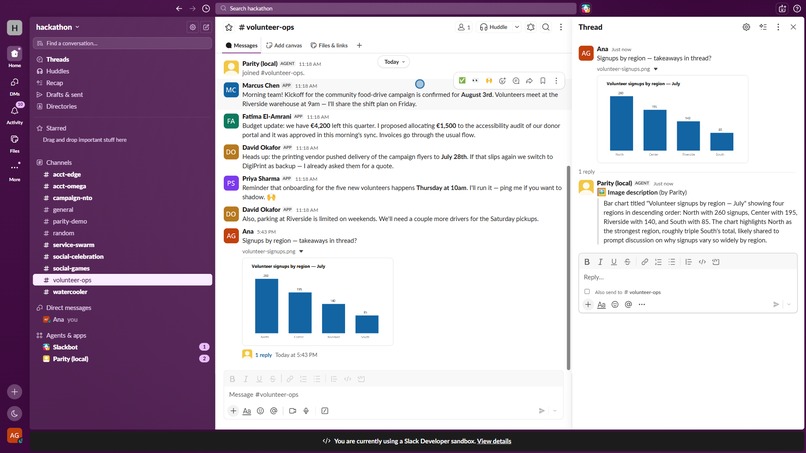Toggle the code block format in the thread reply toolbar
This screenshot has width=806, height=453.
pos(716,262)
